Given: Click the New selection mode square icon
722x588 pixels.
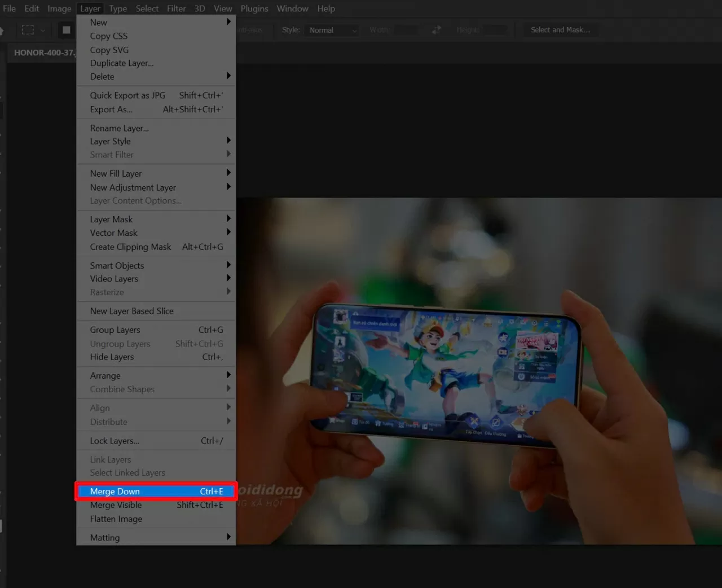Looking at the screenshot, I should pos(67,30).
